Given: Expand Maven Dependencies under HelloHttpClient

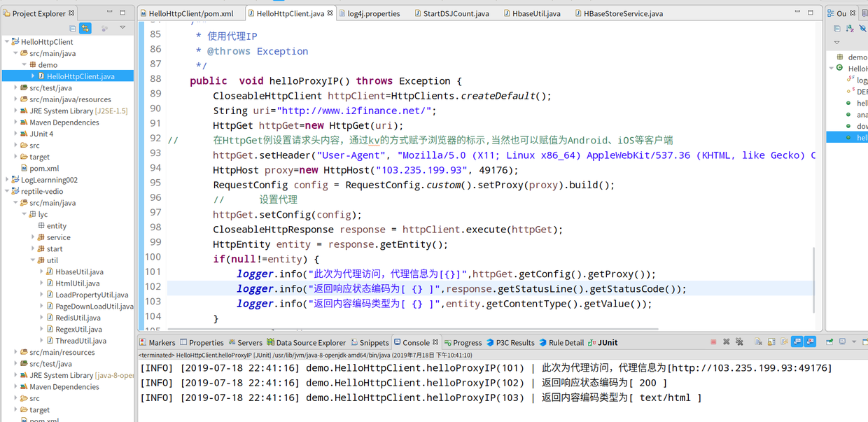Looking at the screenshot, I should coord(15,122).
